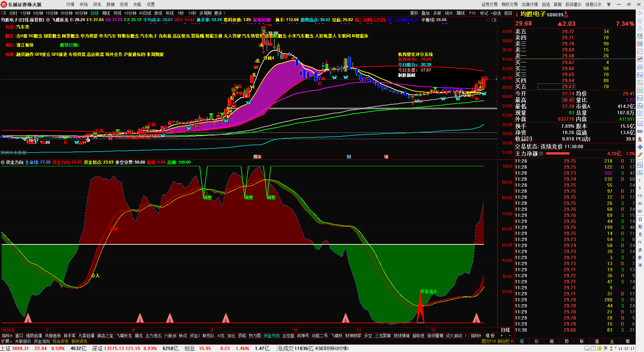This screenshot has width=644, height=352.
Task: Click the shirt skin icon in title bar
Action: 608,4
